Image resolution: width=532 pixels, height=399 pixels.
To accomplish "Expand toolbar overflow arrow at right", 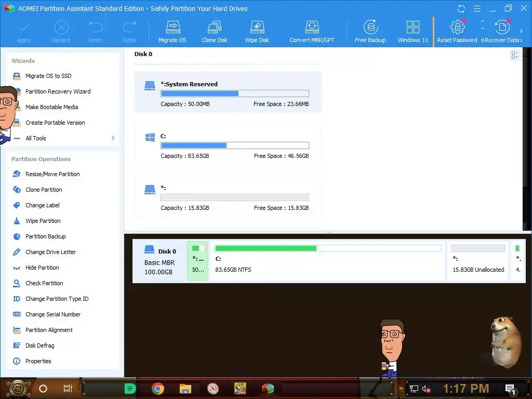I will click(522, 31).
